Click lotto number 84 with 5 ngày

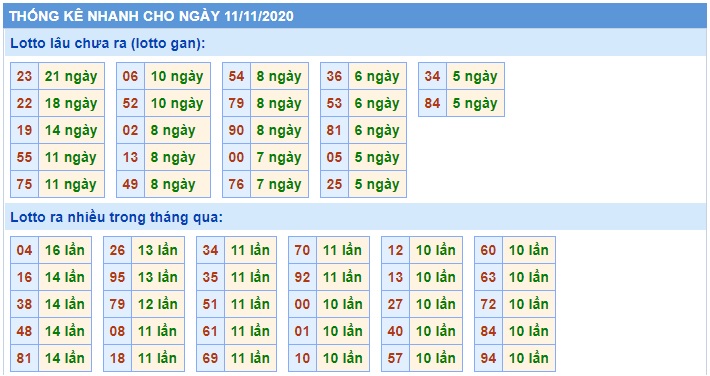pyautogui.click(x=432, y=103)
